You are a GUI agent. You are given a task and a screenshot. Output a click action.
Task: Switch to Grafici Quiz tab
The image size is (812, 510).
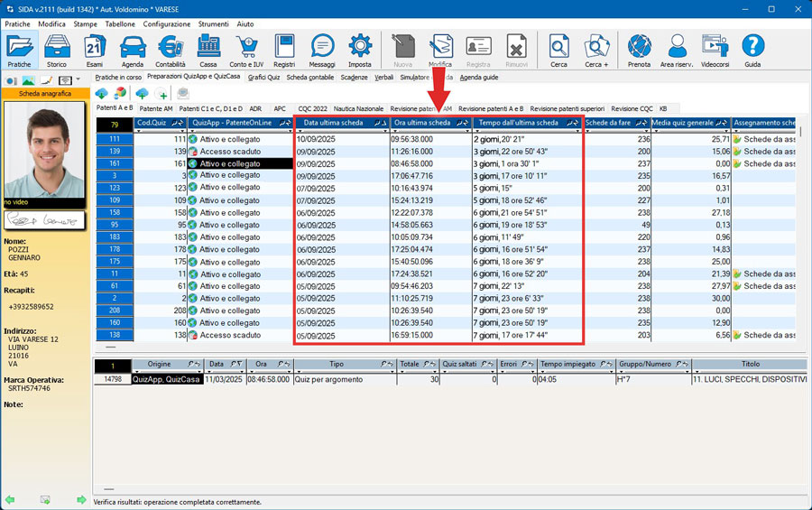263,78
